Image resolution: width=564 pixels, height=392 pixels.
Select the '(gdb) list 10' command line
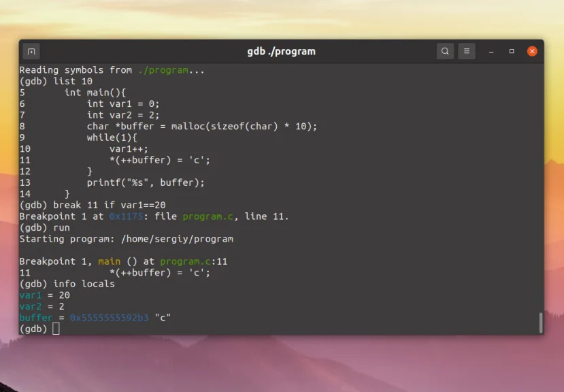pyautogui.click(x=56, y=82)
